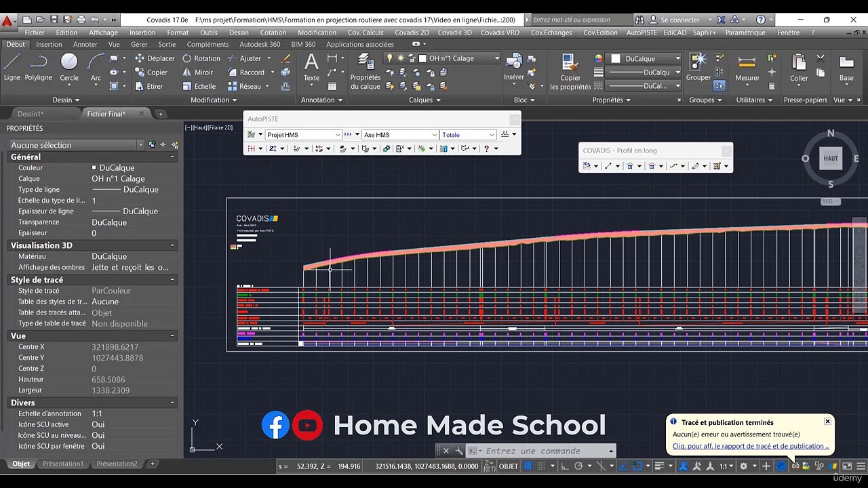Click the calculator icon in Utilitaires panel
The width and height of the screenshot is (868, 488).
point(772,87)
